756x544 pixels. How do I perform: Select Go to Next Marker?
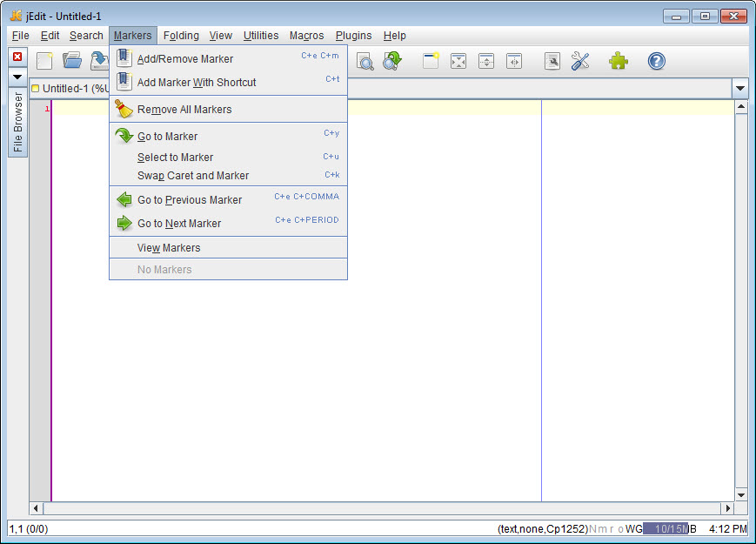(x=229, y=224)
